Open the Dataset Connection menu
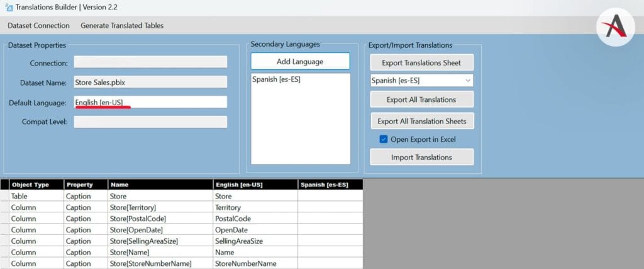644x269 pixels. 38,25
